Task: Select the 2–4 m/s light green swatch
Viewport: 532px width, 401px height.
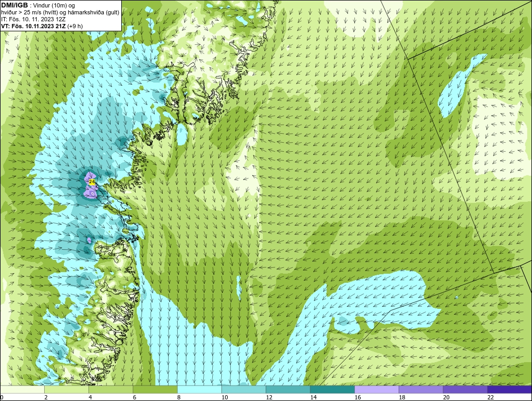Action: tap(66, 389)
